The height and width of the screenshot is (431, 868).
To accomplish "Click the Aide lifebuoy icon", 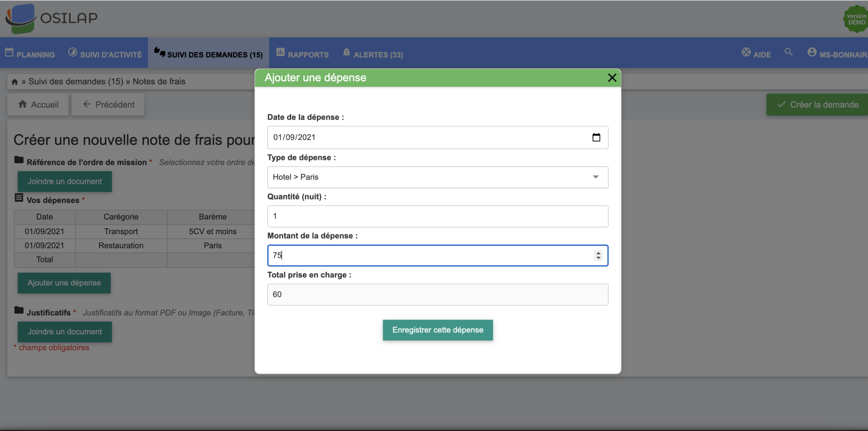I will click(746, 52).
